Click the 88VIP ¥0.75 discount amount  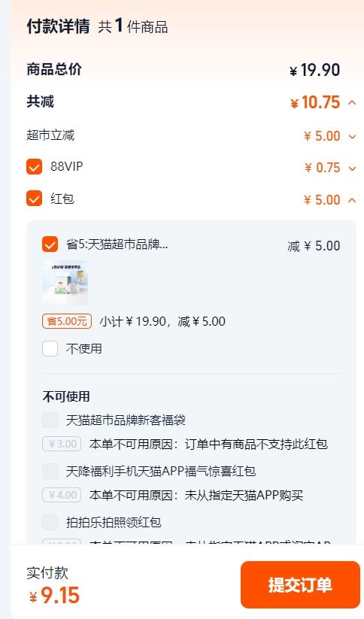coord(322,168)
